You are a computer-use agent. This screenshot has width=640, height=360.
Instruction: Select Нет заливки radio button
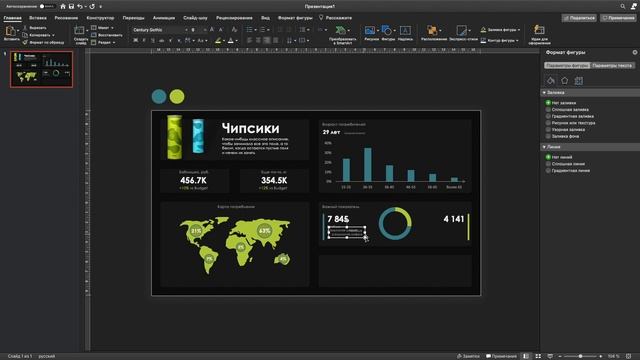pos(548,103)
